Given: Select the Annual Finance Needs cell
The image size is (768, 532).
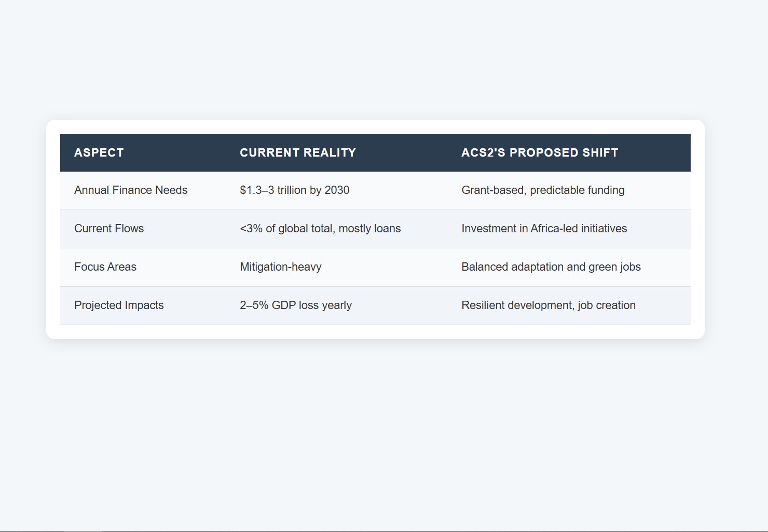Looking at the screenshot, I should pos(131,190).
